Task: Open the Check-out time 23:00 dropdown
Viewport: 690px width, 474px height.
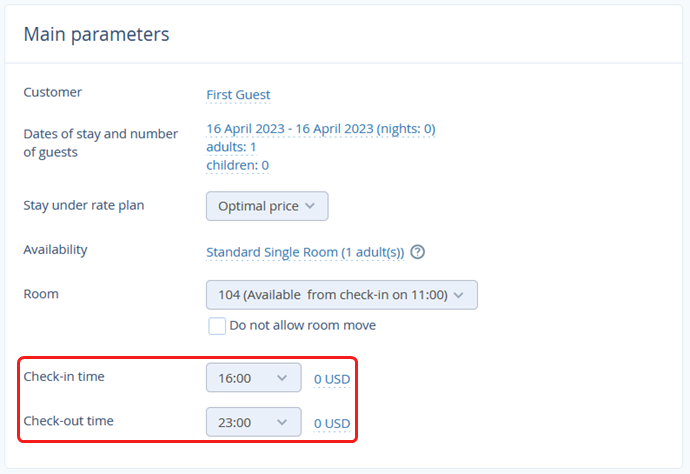Action: click(x=253, y=422)
